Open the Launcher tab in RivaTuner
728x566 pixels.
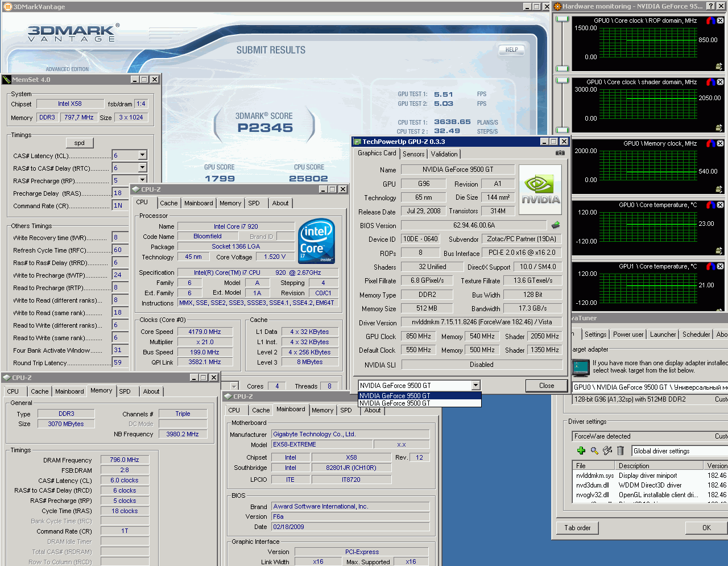(663, 334)
